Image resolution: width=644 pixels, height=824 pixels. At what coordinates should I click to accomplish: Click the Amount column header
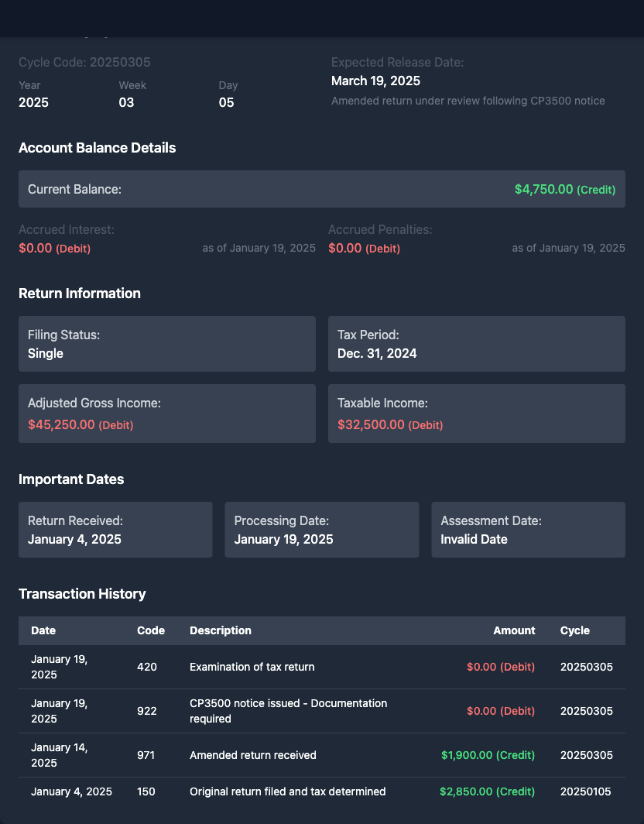pos(514,630)
